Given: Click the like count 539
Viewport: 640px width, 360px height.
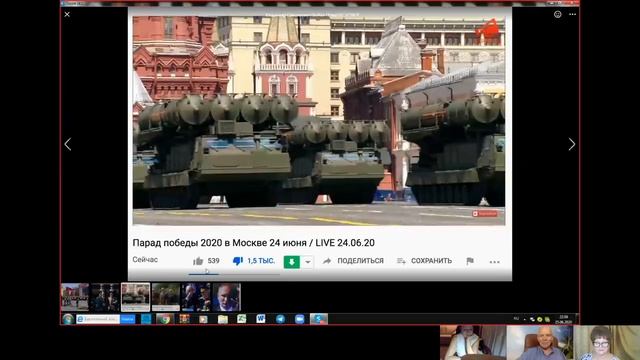Looking at the screenshot, I should pos(213,261).
